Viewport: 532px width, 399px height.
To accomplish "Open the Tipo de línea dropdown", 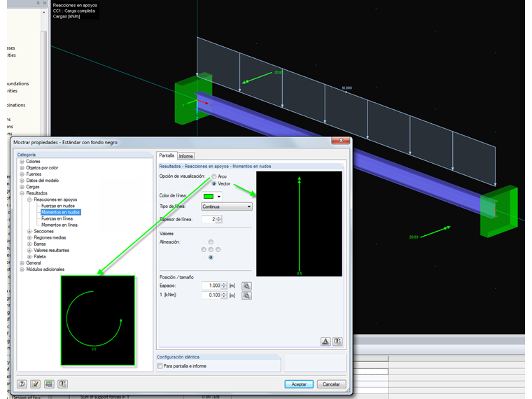I will click(227, 206).
